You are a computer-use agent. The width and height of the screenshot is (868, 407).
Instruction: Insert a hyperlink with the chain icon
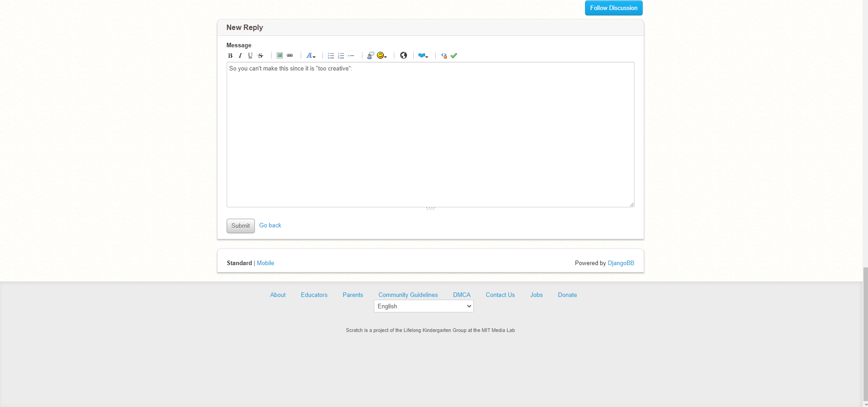pyautogui.click(x=290, y=55)
